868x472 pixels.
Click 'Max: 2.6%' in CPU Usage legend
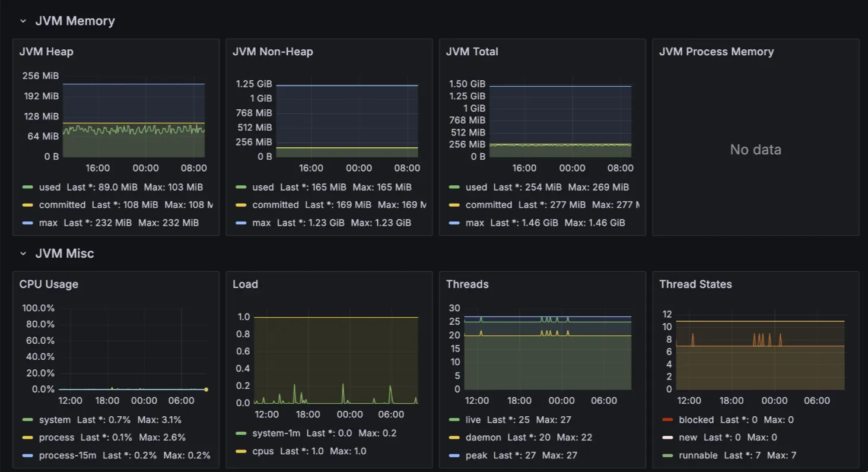164,438
